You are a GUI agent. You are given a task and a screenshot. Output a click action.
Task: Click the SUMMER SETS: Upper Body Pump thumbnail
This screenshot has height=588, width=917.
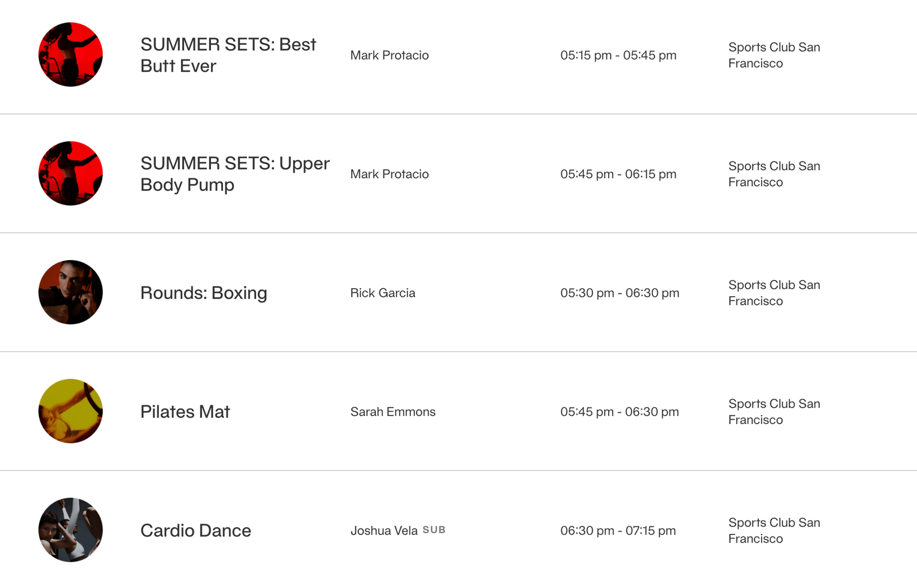(x=70, y=174)
